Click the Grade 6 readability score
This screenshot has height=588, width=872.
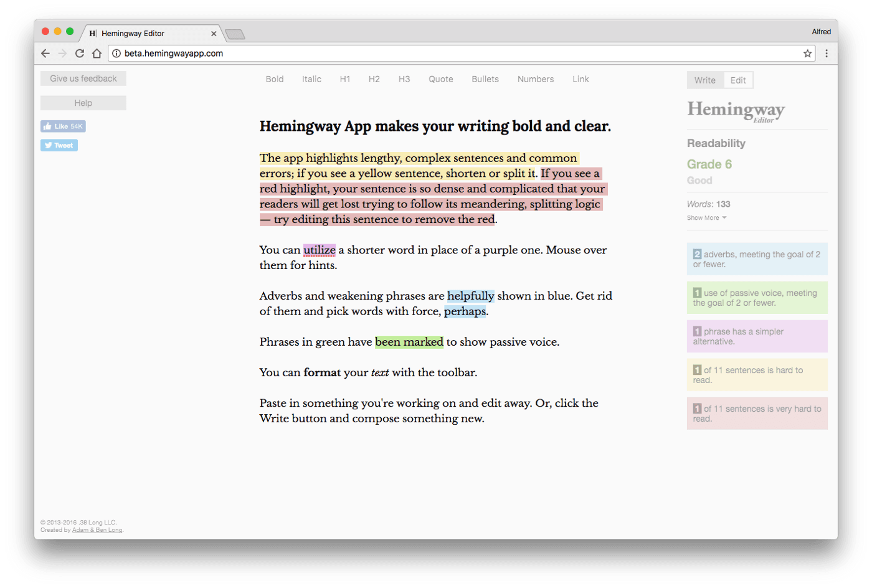click(x=709, y=164)
